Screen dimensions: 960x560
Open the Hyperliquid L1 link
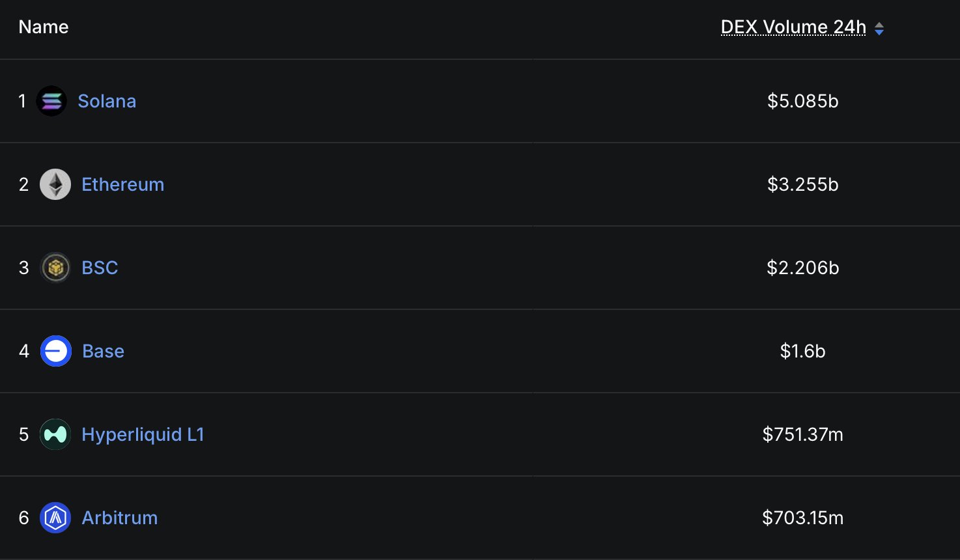click(x=143, y=434)
